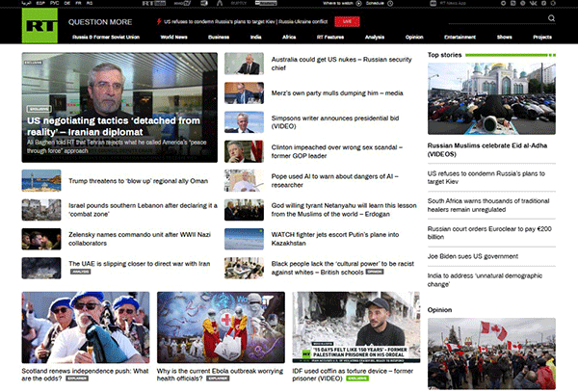Open 'Russian Muslims celebrate Eid al-Adha'
578x392 pixels.
pyautogui.click(x=487, y=149)
